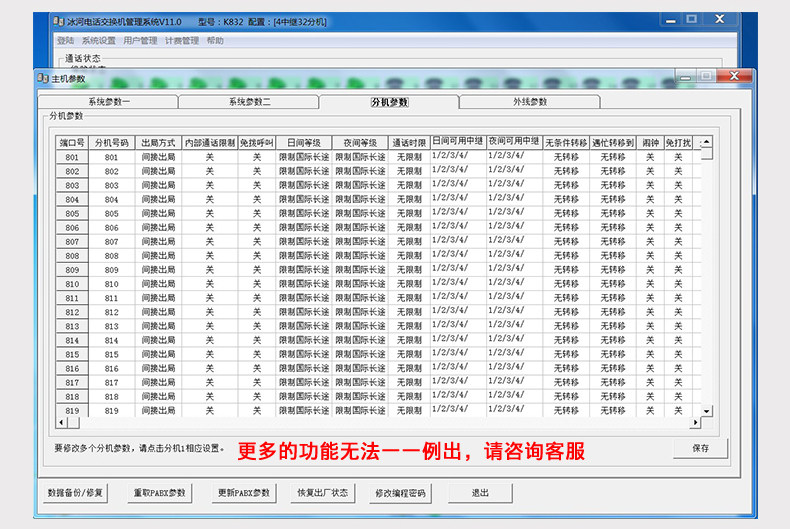The height and width of the screenshot is (529, 790).
Task: Click the 保存 button
Action: coord(700,448)
